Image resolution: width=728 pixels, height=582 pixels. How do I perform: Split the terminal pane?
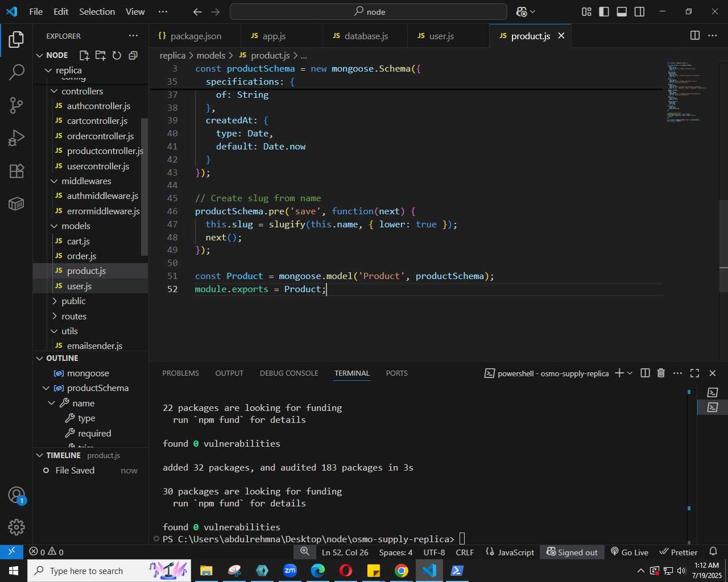[x=645, y=373]
